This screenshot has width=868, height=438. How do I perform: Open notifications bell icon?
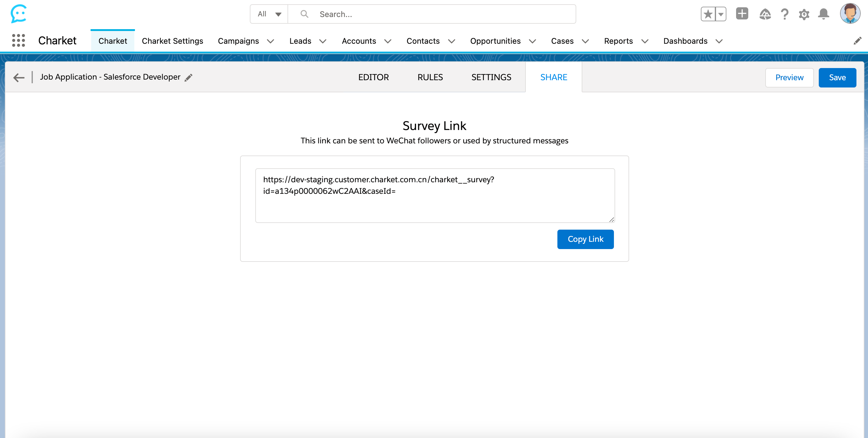click(824, 14)
